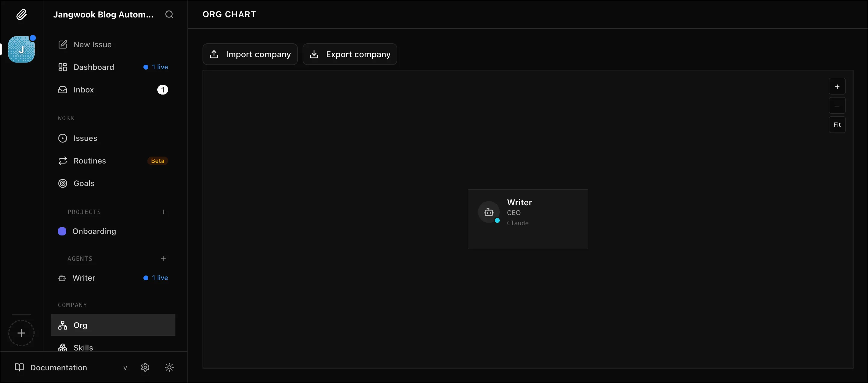Open search with the magnifier icon
This screenshot has height=383, width=868.
point(169,14)
